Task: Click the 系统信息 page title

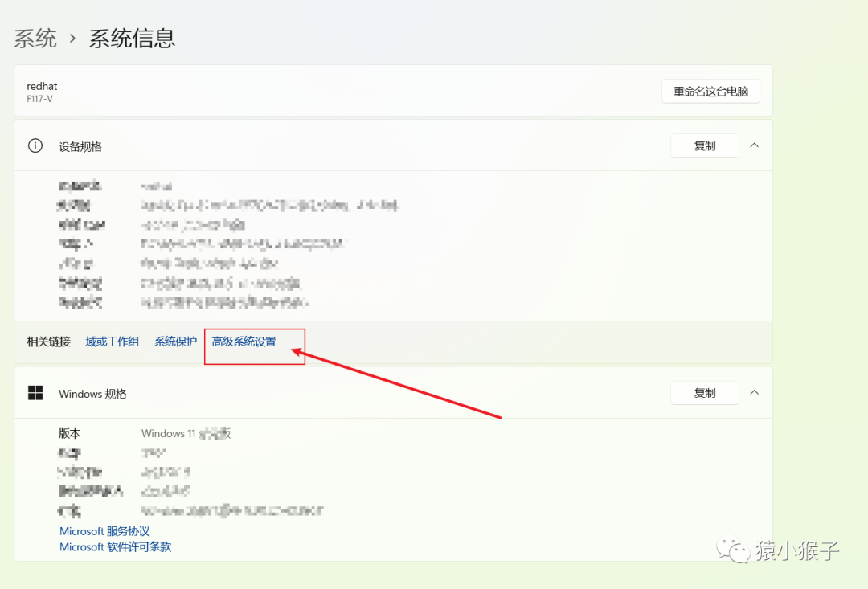Action: coord(132,39)
